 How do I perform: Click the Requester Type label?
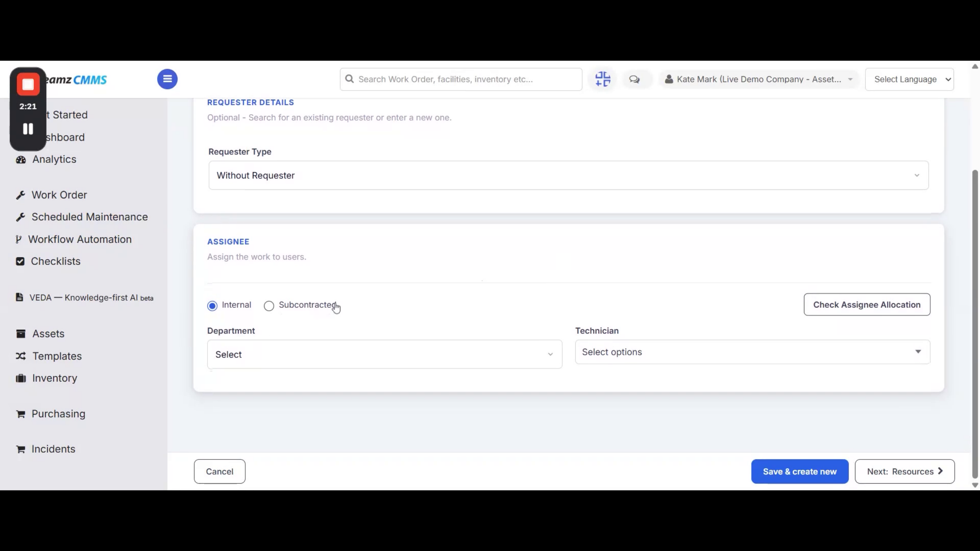point(240,152)
